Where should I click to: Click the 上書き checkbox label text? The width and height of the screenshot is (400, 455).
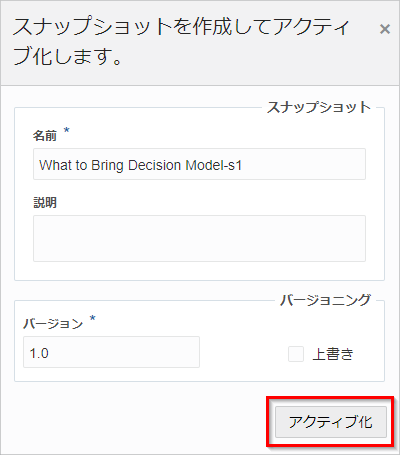(x=333, y=354)
